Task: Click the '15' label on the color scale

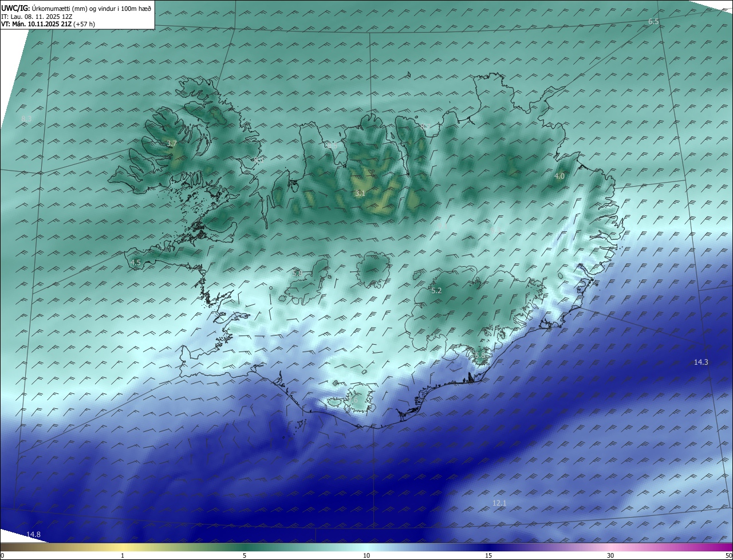Action: coord(488,555)
